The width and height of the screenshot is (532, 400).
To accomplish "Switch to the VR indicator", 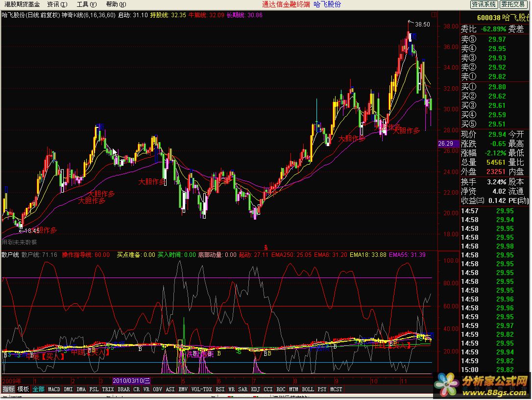I will (x=146, y=389).
